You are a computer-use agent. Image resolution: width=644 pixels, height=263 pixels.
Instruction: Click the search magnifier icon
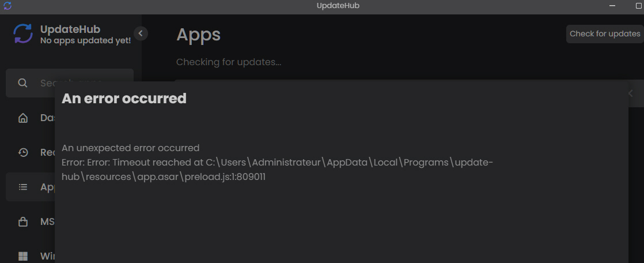22,83
